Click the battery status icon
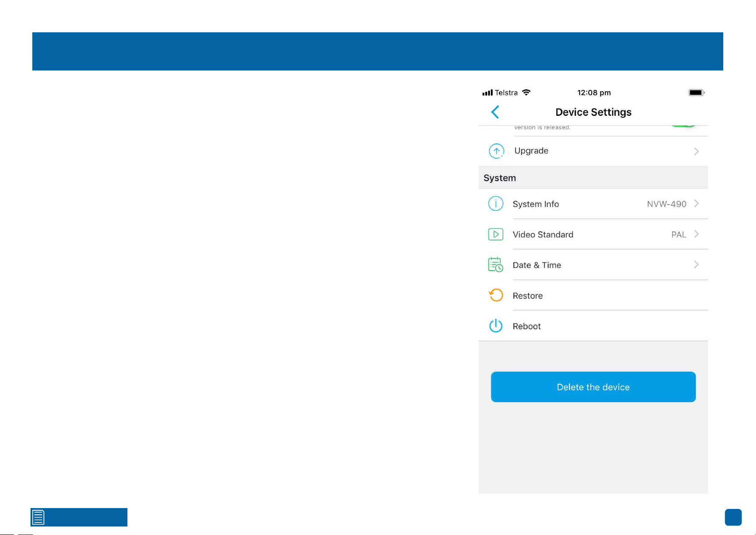The height and width of the screenshot is (535, 756). pyautogui.click(x=697, y=92)
